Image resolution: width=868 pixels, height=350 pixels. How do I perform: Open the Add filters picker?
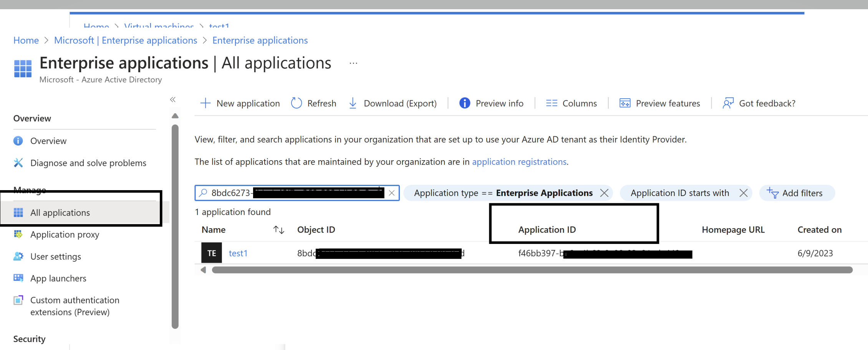click(797, 193)
